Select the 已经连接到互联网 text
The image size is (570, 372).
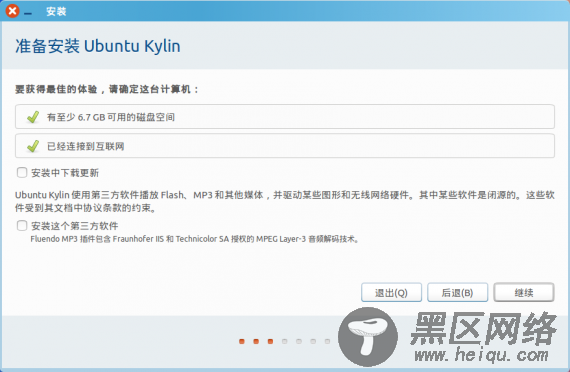click(x=85, y=146)
